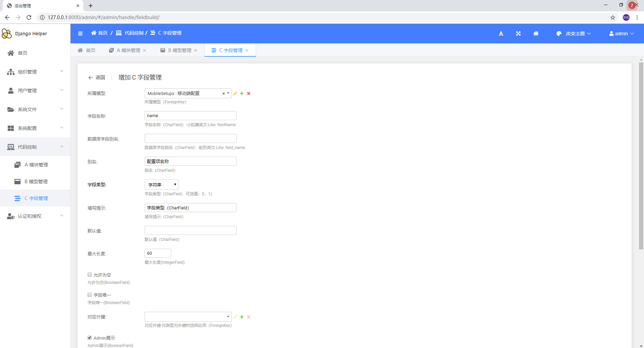This screenshot has width=644, height=348.
Task: Open A 模块管理 in sidebar menu
Action: click(x=36, y=165)
